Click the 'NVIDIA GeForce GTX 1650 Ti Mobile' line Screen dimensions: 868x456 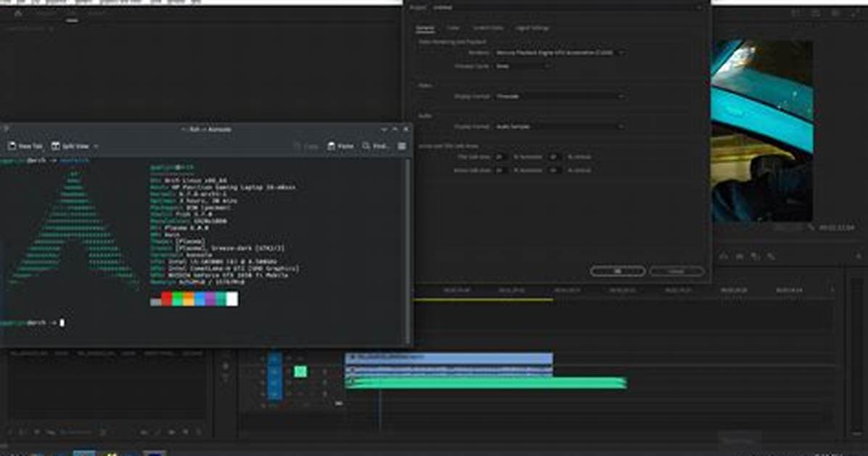[x=219, y=274]
